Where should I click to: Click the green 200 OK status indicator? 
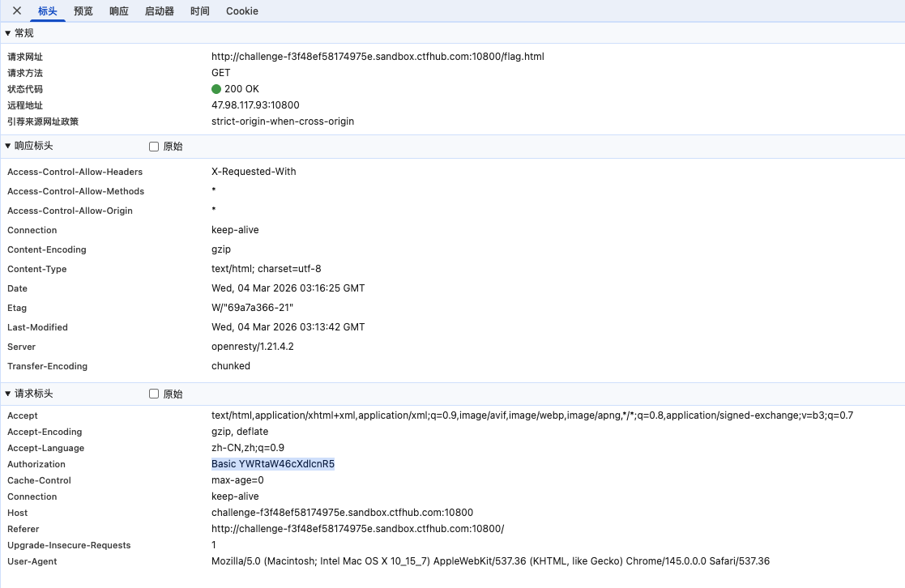coord(216,89)
